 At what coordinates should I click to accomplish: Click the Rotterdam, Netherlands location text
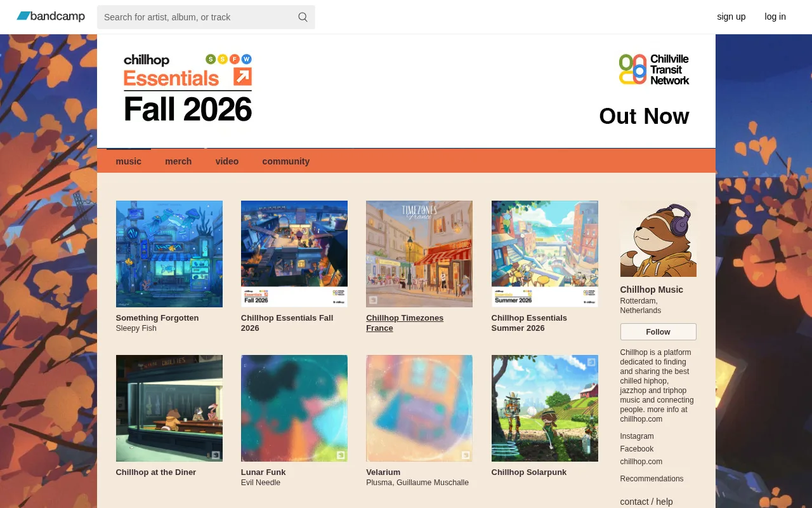pos(641,306)
